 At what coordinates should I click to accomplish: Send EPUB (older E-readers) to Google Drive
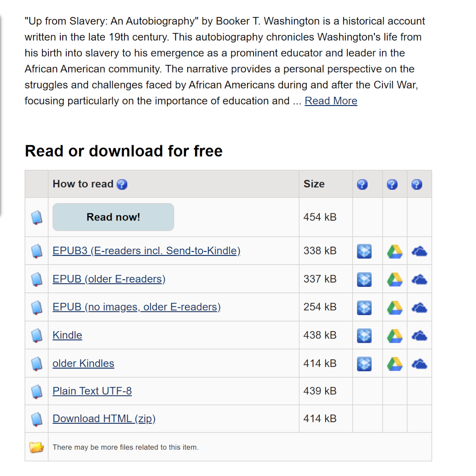coord(395,280)
